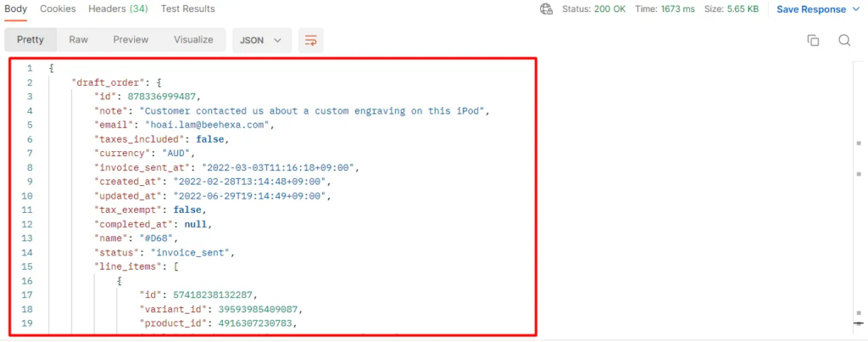The width and height of the screenshot is (868, 342).
Task: Click the "taxes_included" key
Action: tap(140, 139)
